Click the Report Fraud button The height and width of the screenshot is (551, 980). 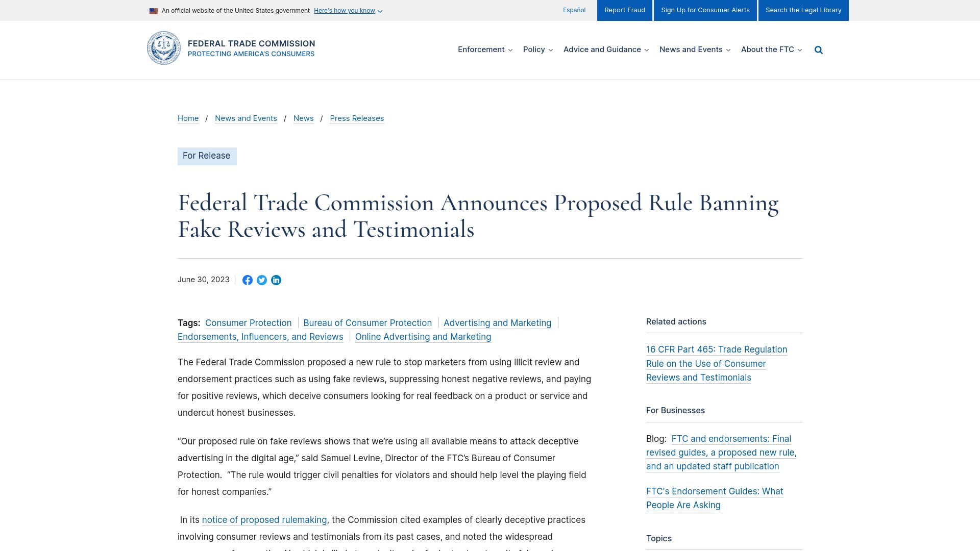[625, 10]
